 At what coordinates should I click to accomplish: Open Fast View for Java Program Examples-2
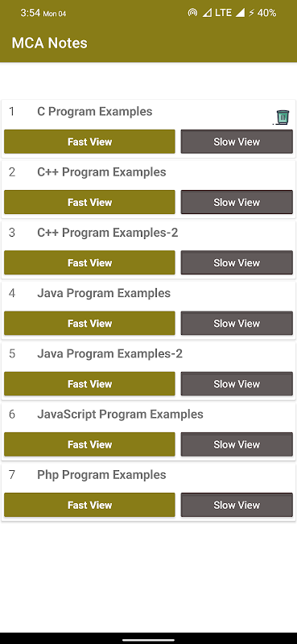point(89,384)
